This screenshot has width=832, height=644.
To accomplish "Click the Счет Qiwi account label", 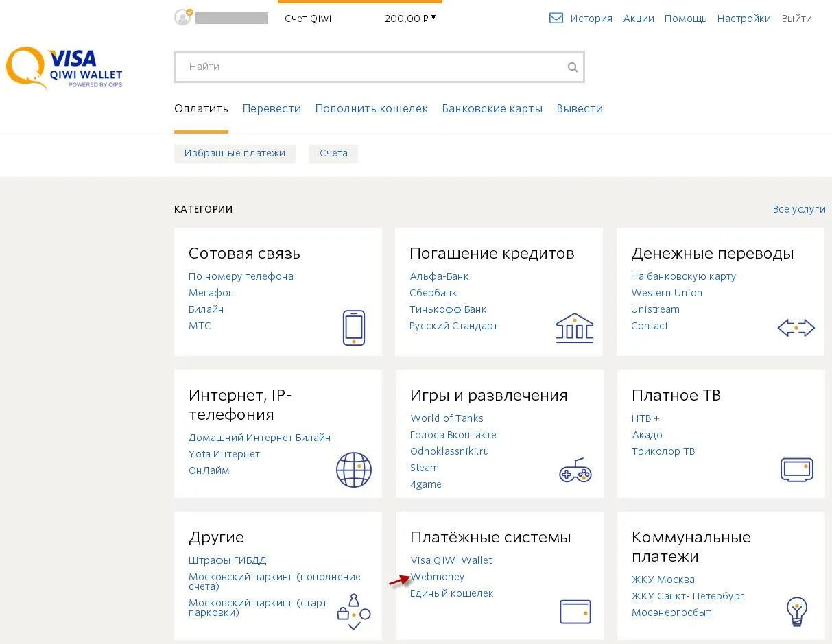I will (x=308, y=19).
